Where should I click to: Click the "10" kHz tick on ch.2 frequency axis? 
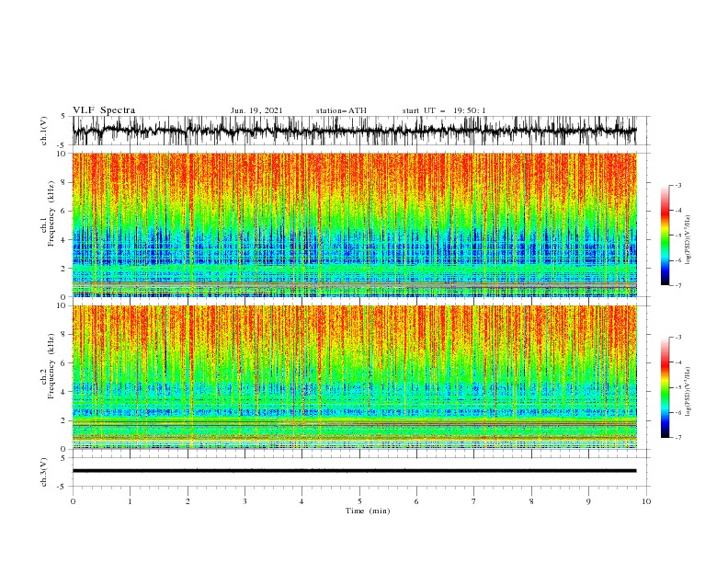[x=62, y=305]
